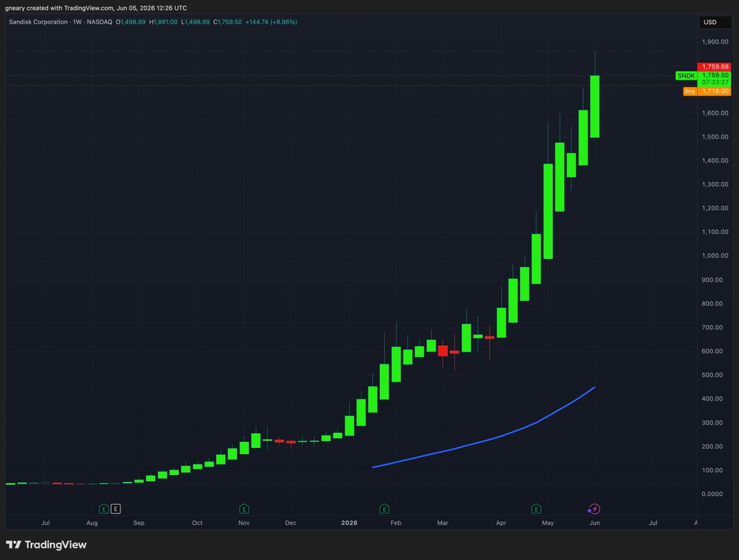Click the change value +144.74 (+8.96%)
This screenshot has height=560, width=739.
271,22
